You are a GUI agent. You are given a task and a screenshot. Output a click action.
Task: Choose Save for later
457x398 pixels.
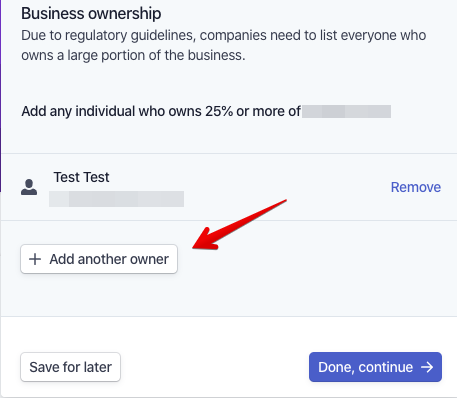click(x=70, y=367)
